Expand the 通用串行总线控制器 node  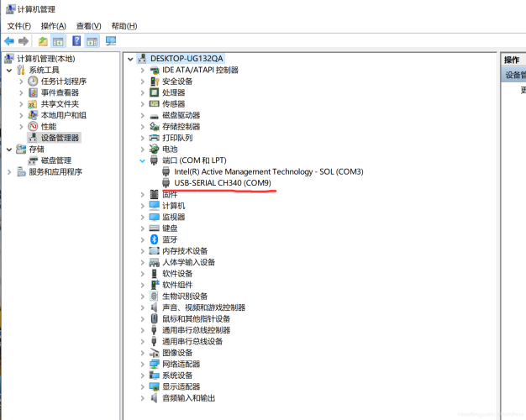coord(142,330)
